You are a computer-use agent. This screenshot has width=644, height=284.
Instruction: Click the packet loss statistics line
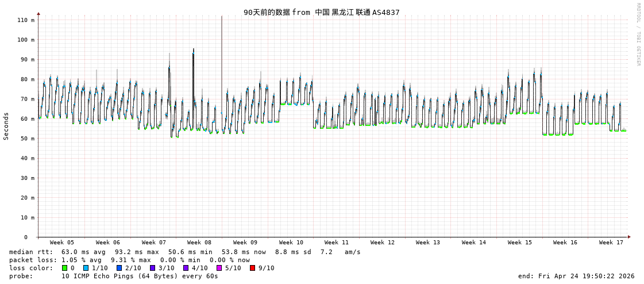point(129,260)
